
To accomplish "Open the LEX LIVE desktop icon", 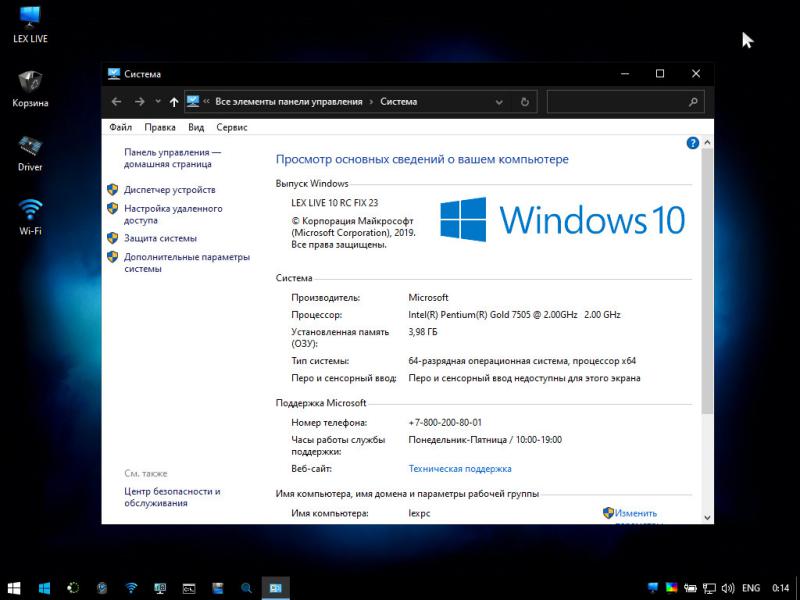I will coord(30,24).
